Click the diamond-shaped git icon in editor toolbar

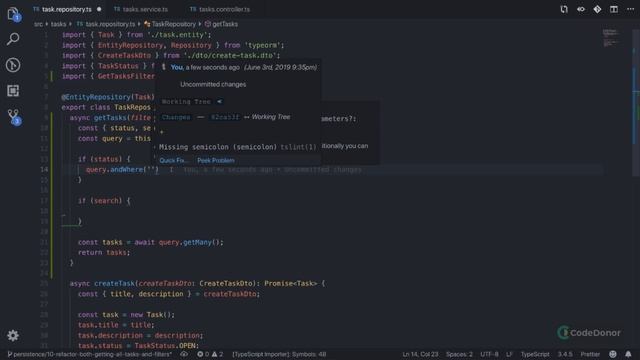point(597,9)
